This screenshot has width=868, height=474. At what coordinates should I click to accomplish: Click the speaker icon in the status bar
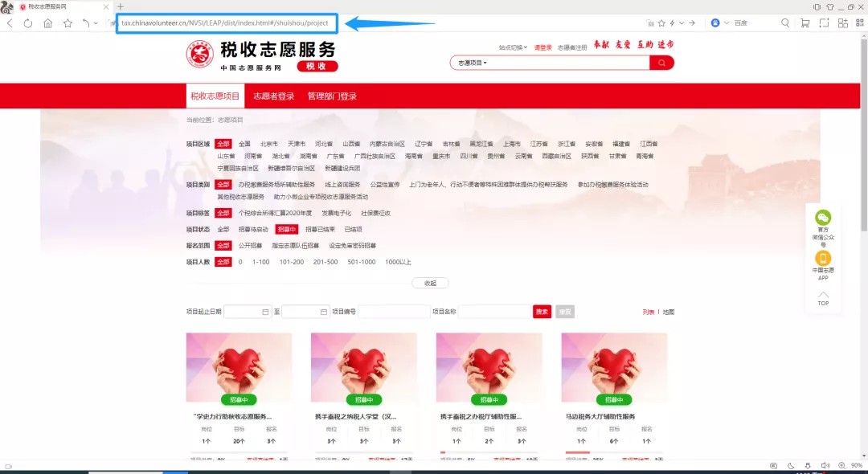825,466
